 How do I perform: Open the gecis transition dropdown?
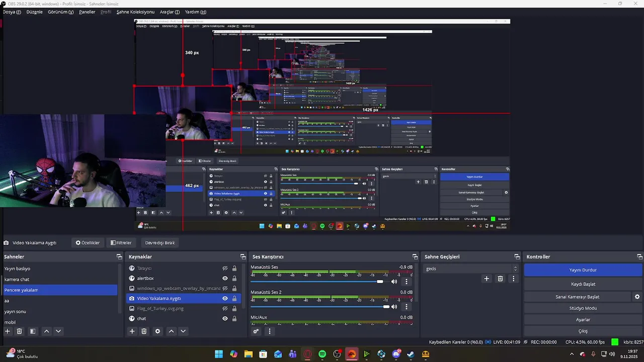tap(470, 268)
